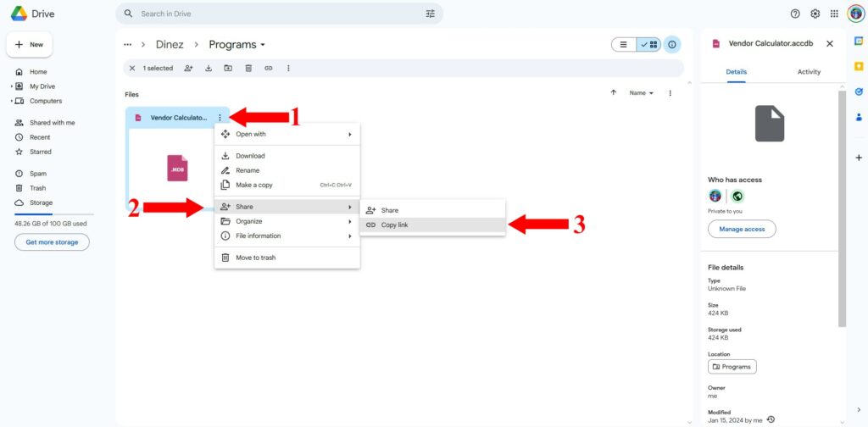Expand the File information submenu
Viewport: 868px width, 427px height.
287,236
